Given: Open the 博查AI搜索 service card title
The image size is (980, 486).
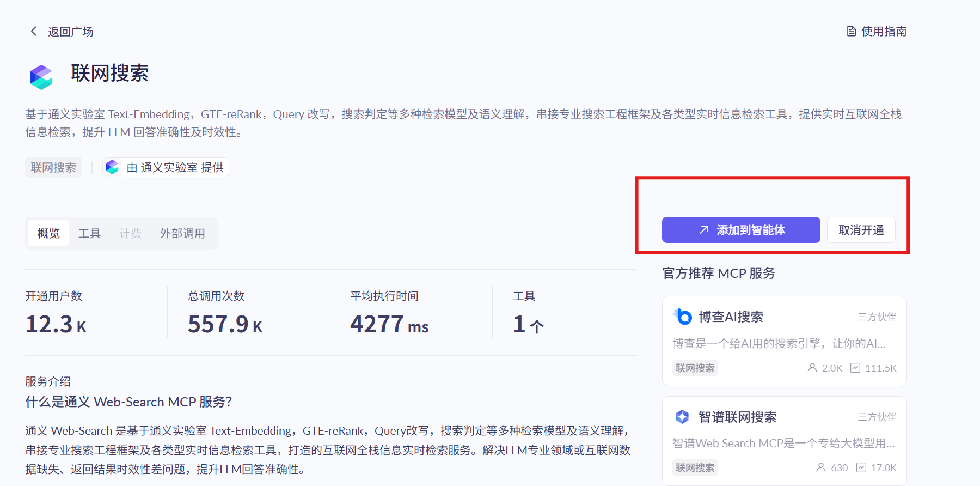Looking at the screenshot, I should pyautogui.click(x=731, y=317).
